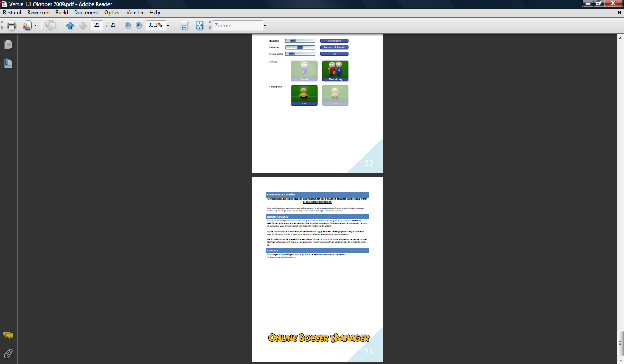
Task: Click the zoom percentage field 33,3%
Action: 156,25
